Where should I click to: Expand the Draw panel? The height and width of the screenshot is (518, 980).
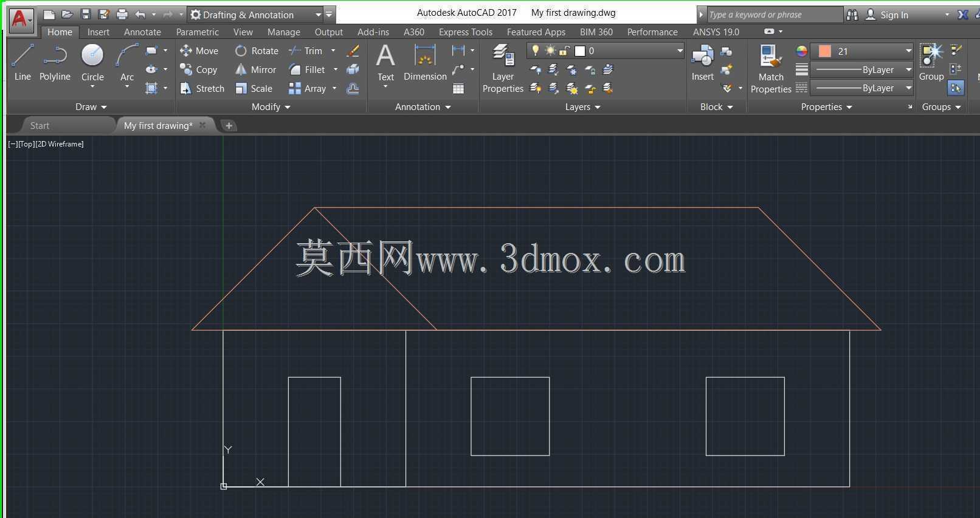click(91, 107)
